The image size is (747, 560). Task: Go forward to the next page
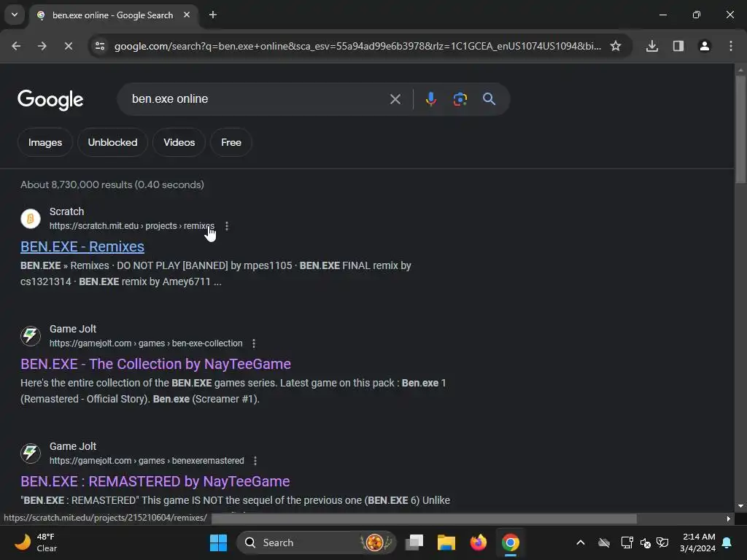coord(42,46)
